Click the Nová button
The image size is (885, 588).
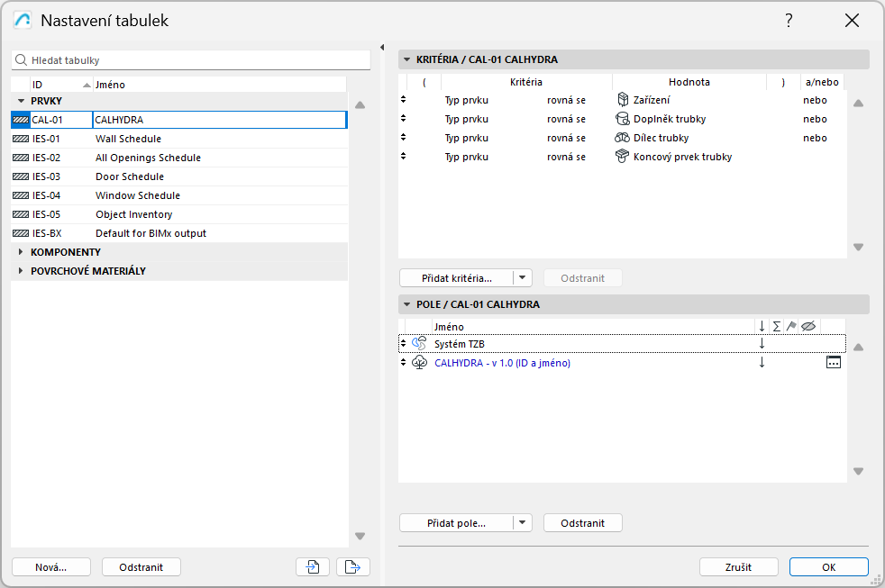pos(51,566)
